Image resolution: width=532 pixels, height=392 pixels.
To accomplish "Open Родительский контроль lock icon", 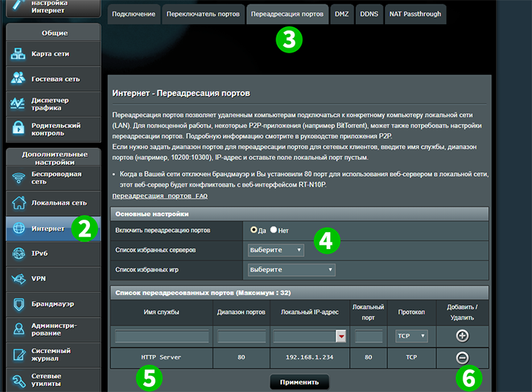I will (x=18, y=128).
